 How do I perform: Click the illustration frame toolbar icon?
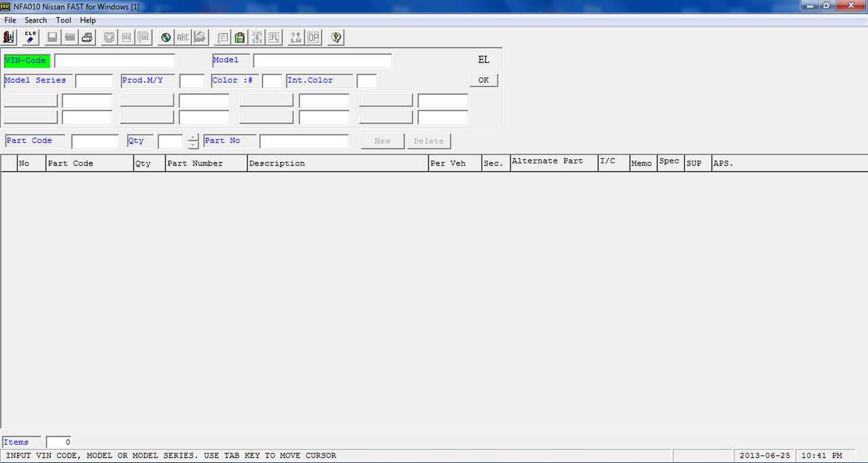(108, 37)
